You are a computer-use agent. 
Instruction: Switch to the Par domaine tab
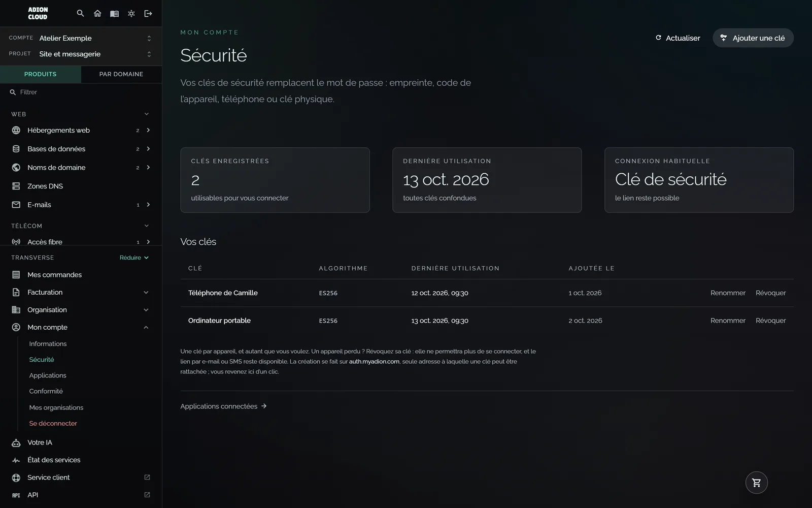[x=121, y=74]
